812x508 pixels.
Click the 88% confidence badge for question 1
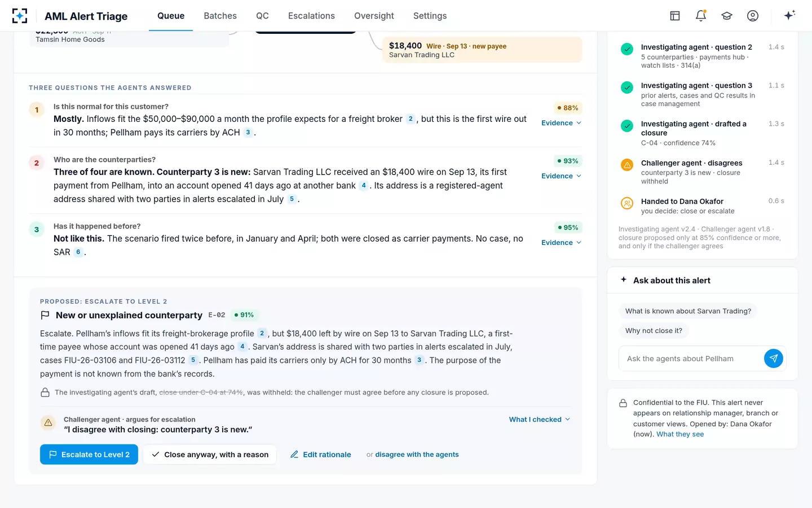[x=568, y=108]
